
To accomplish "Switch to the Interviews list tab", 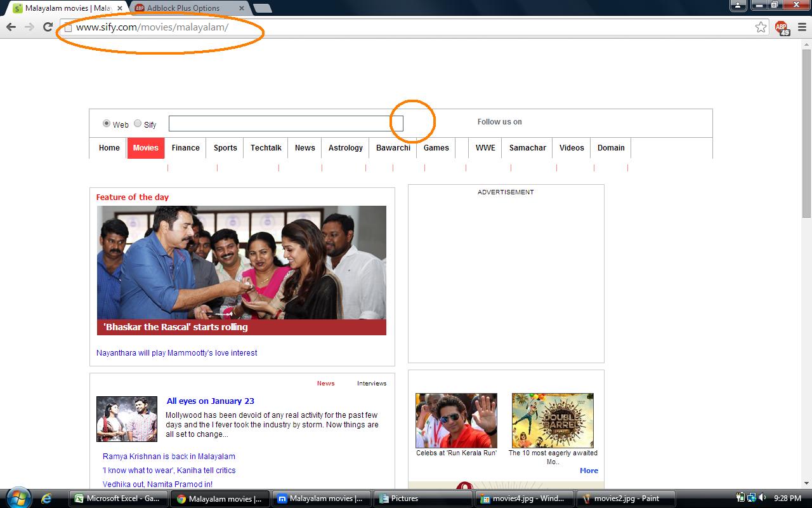I will 372,384.
